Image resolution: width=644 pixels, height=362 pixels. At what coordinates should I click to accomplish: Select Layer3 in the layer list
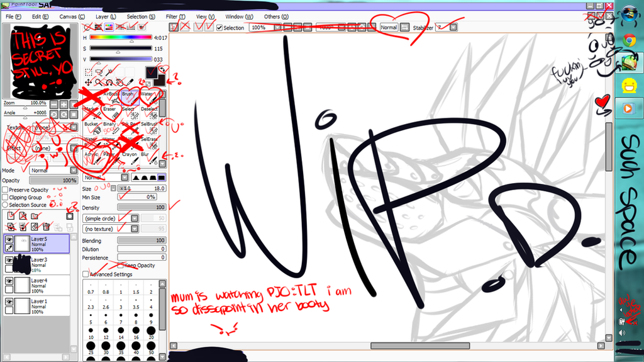tap(36, 264)
